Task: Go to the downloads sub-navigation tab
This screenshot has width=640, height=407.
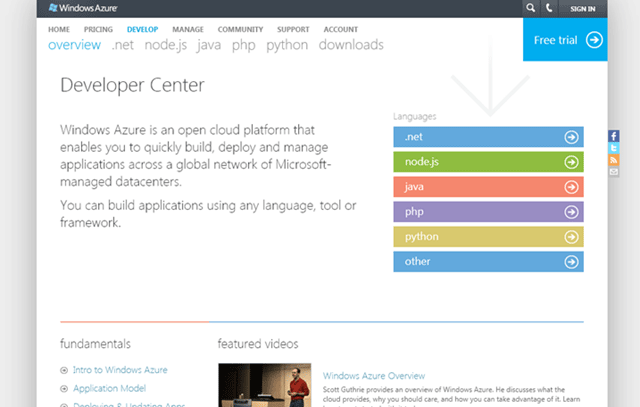Action: 351,44
